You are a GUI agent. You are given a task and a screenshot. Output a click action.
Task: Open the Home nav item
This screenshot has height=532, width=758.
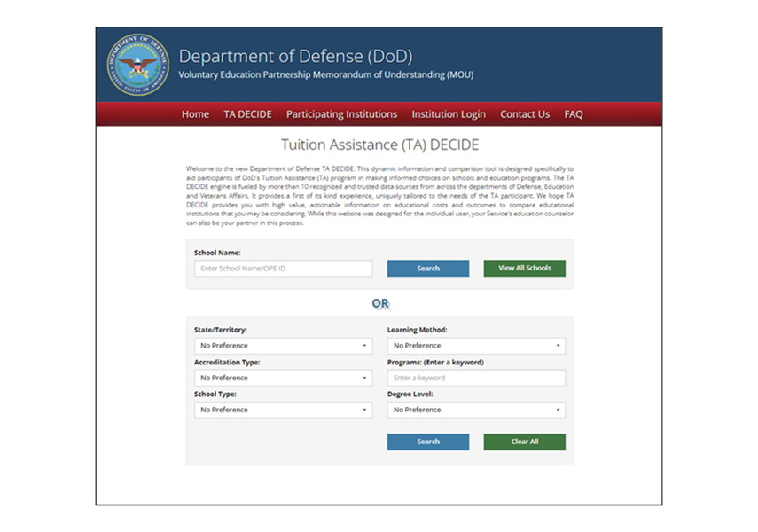(195, 114)
